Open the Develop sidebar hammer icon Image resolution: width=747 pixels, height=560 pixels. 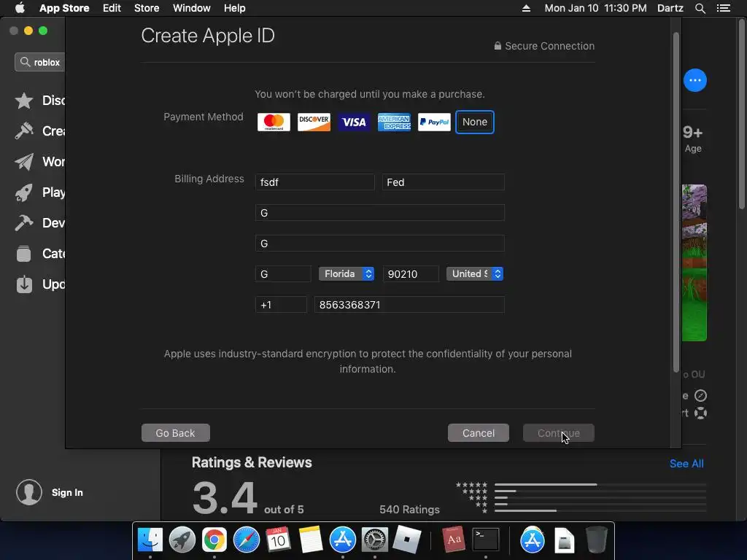24,223
